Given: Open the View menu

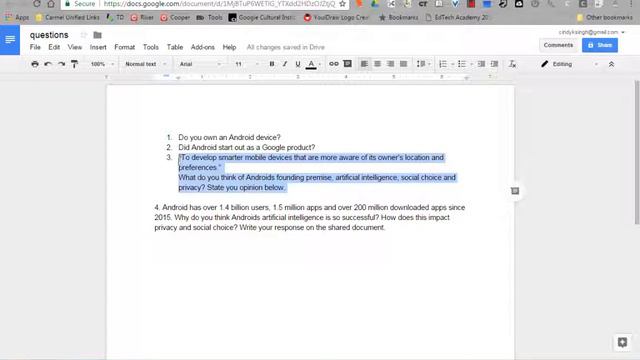Looking at the screenshot, I should [75, 47].
